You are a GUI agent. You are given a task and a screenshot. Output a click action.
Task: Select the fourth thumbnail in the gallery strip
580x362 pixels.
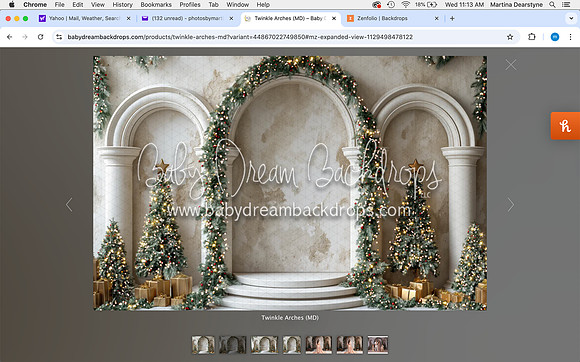click(x=292, y=345)
